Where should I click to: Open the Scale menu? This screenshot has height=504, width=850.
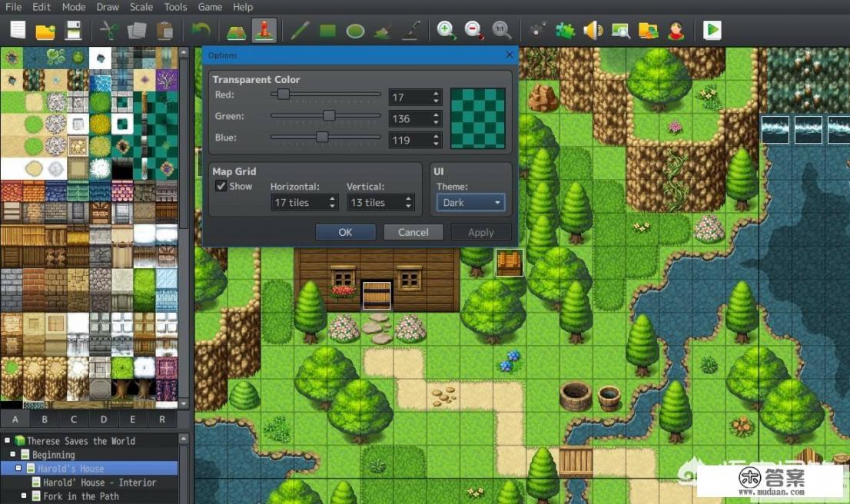coord(141,7)
